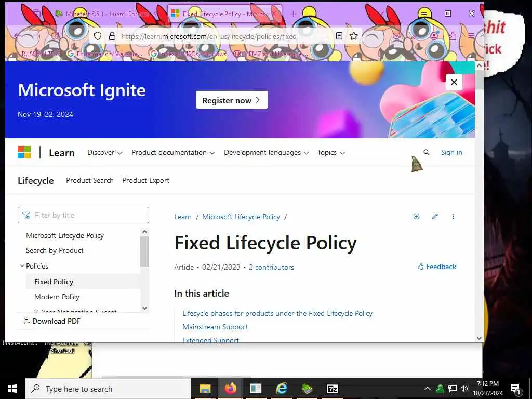532x399 pixels.
Task: Bookmark this page with the star icon
Action: click(x=354, y=36)
